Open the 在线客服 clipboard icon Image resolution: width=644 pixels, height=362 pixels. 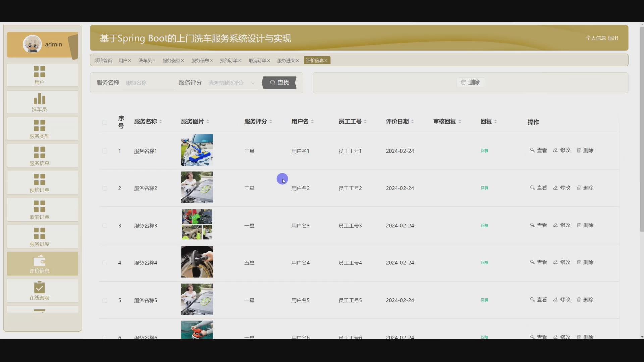coord(39,287)
